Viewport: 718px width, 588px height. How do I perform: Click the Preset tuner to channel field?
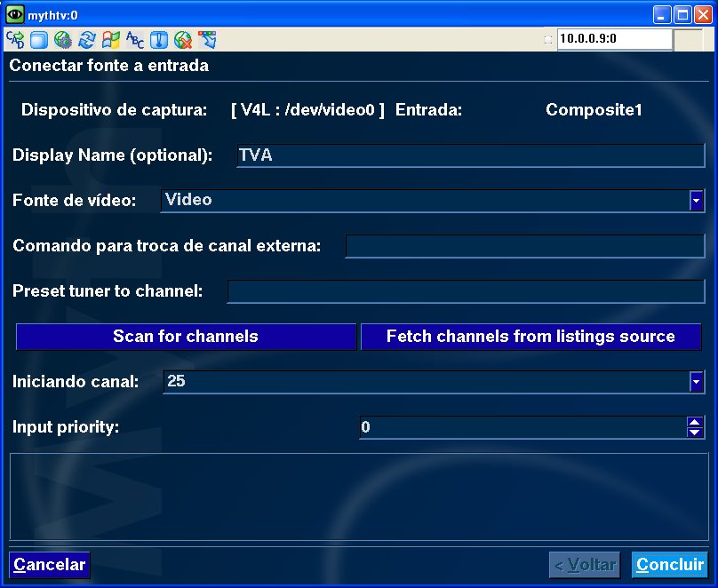(467, 291)
